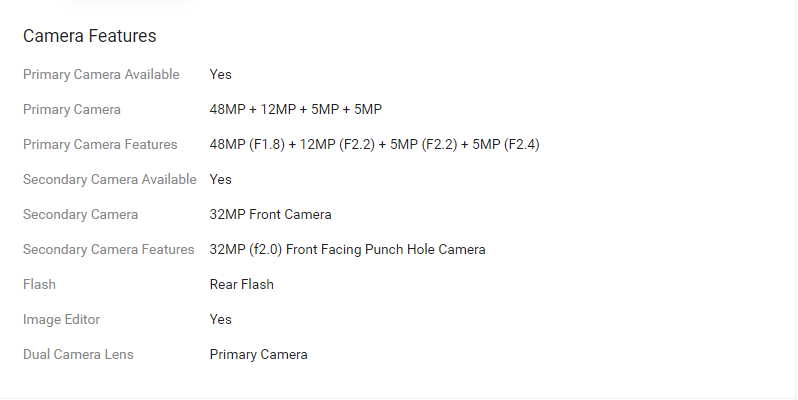This screenshot has height=400, width=798.
Task: Click the 48MP + 12MP + 5MP + 5MP value
Action: click(x=295, y=109)
